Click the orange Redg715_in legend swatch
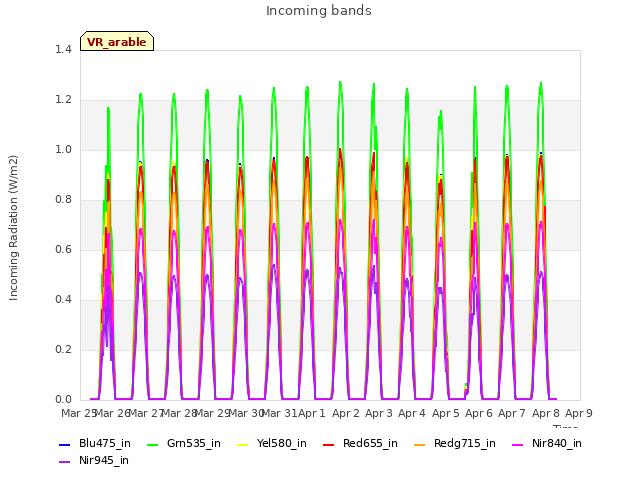Image resolution: width=640 pixels, height=480 pixels. click(420, 444)
